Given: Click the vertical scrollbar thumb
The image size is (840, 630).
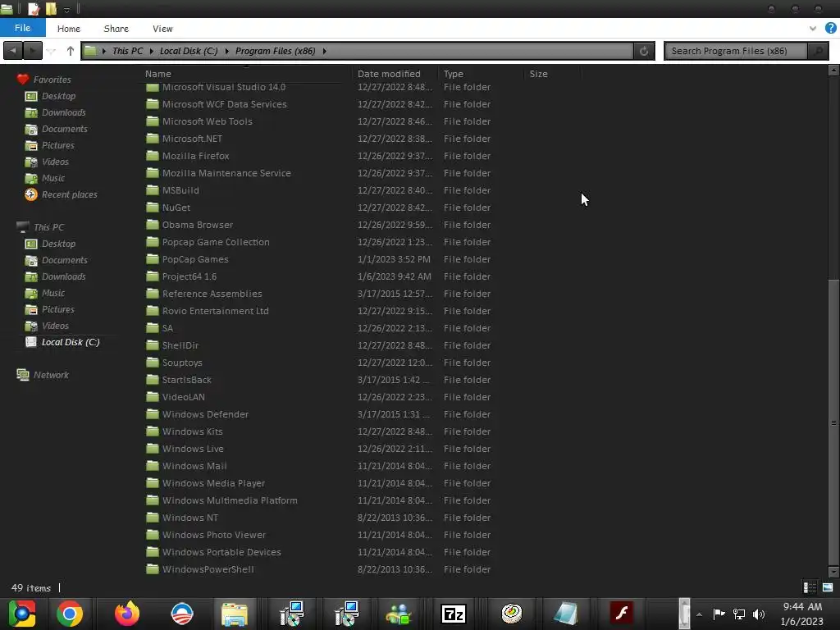Looking at the screenshot, I should (833, 422).
